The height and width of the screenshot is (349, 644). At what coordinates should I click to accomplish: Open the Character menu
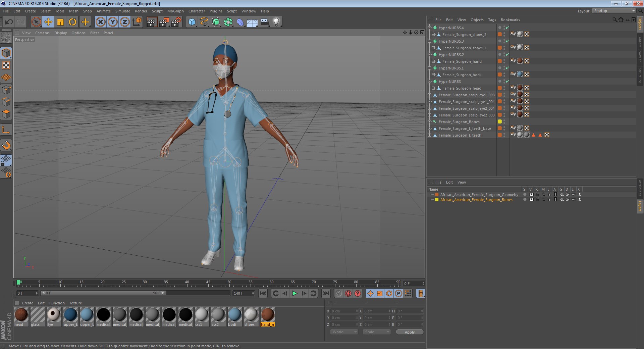197,11
